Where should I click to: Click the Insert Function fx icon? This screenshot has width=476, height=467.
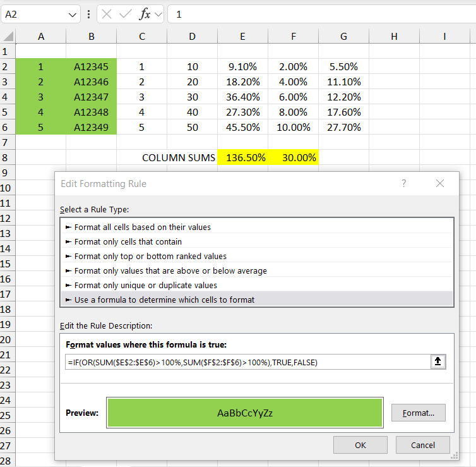(x=145, y=14)
